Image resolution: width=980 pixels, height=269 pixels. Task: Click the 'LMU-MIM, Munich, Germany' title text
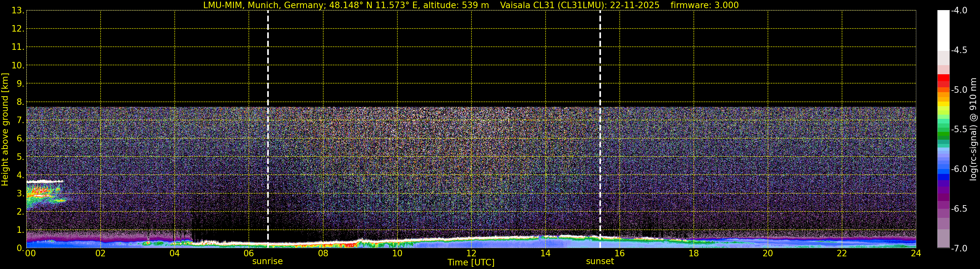(x=263, y=5)
